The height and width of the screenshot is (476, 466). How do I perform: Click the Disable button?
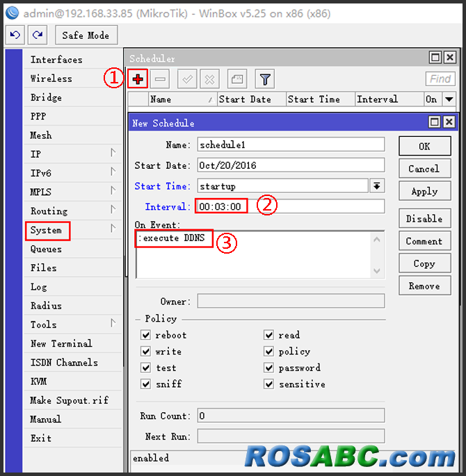[425, 218]
